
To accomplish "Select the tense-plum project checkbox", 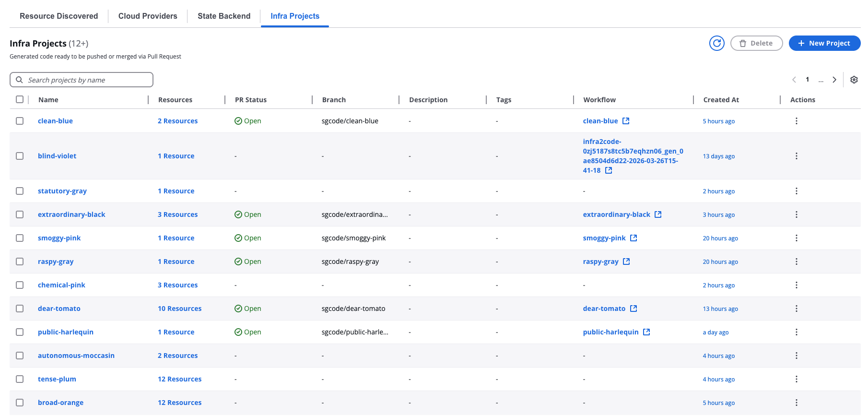I will coord(20,379).
